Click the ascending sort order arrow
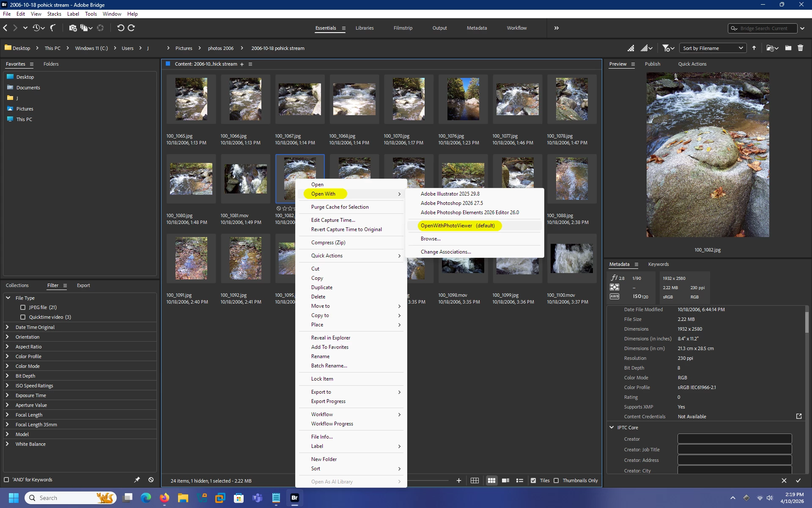The image size is (812, 508). point(754,48)
